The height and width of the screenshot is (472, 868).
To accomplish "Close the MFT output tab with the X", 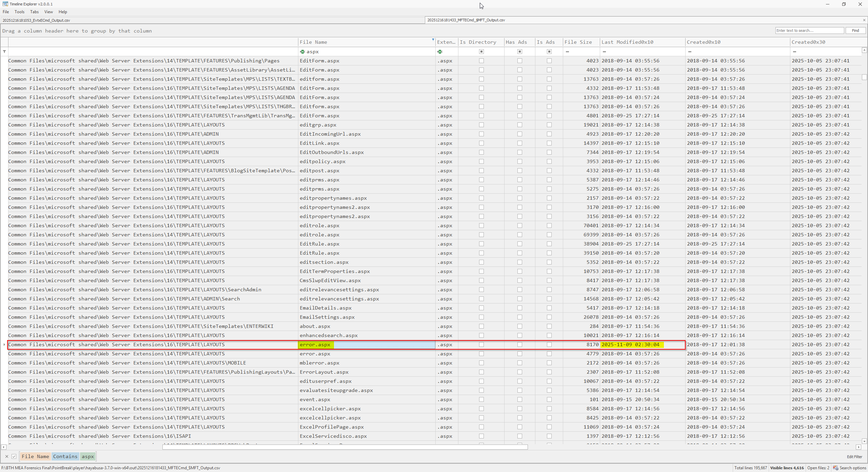I will [x=864, y=20].
